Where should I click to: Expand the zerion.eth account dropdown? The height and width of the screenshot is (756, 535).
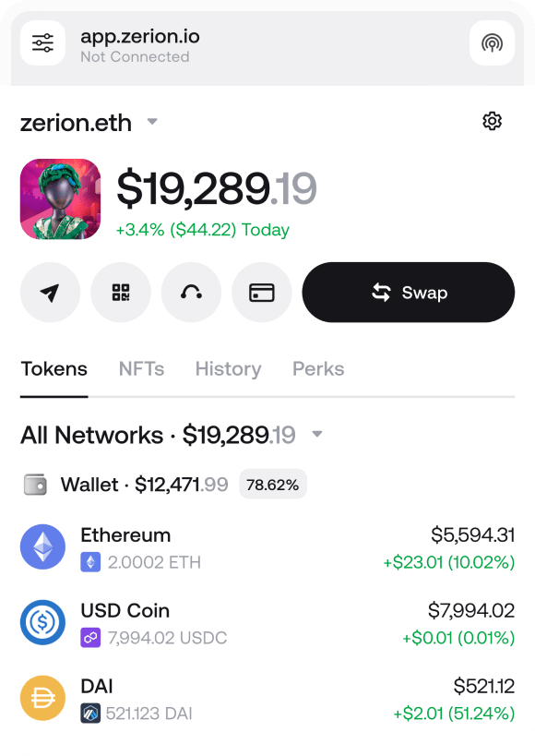pos(152,121)
